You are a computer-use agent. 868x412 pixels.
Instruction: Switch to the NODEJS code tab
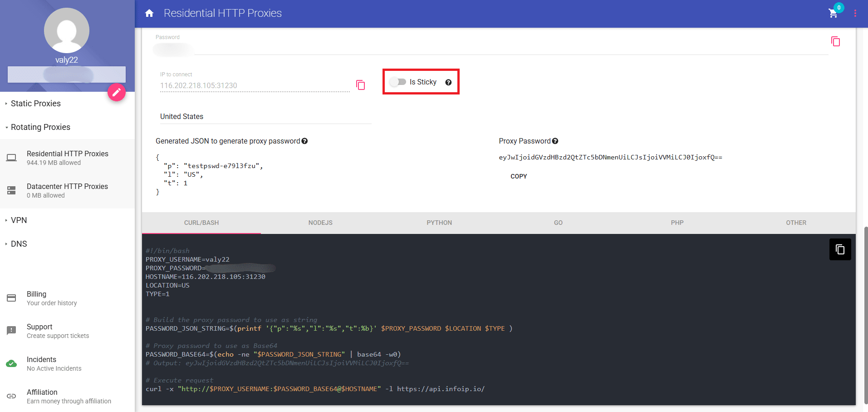(320, 223)
